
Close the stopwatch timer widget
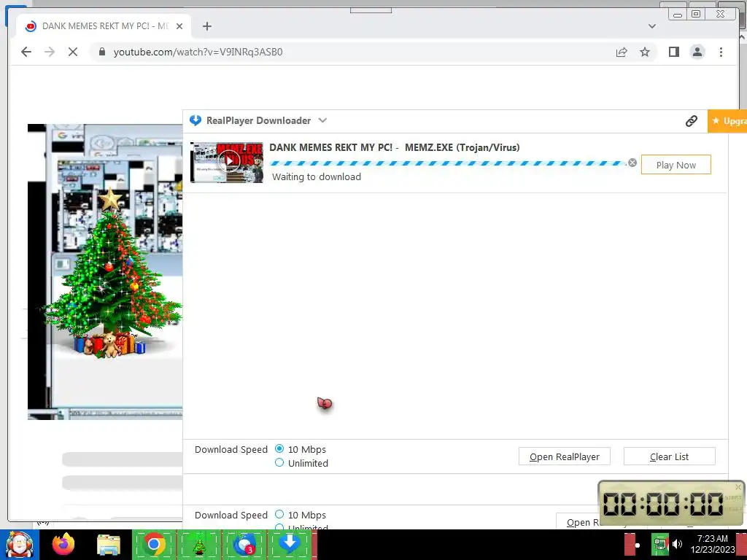(738, 486)
